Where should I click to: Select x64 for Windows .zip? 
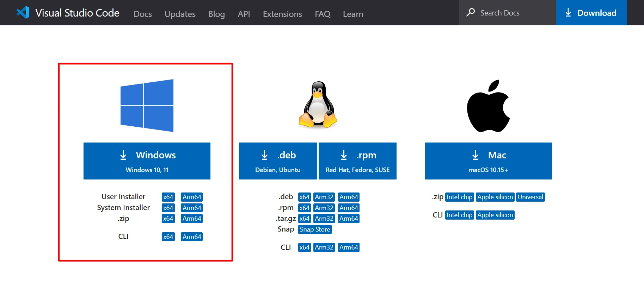[168, 219]
